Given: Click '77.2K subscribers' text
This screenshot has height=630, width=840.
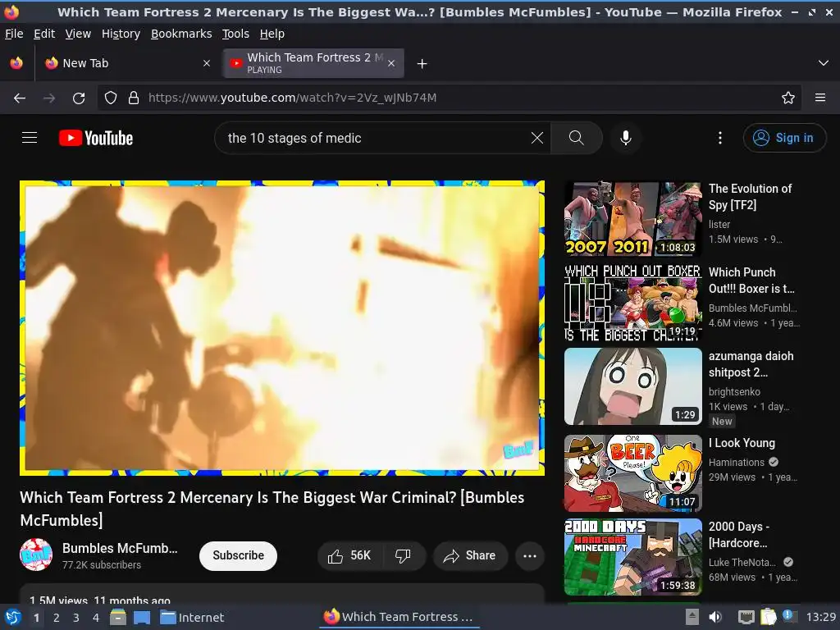Looking at the screenshot, I should [x=101, y=565].
